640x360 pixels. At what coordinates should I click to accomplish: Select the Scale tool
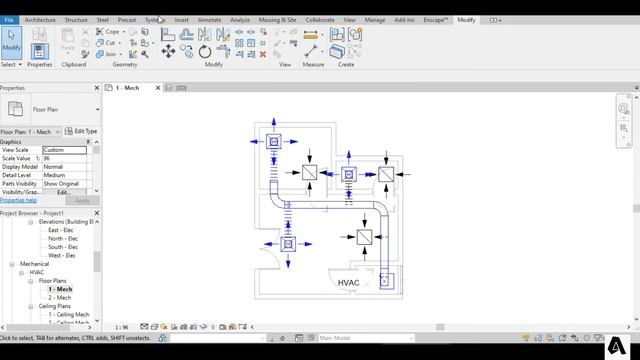point(251,43)
